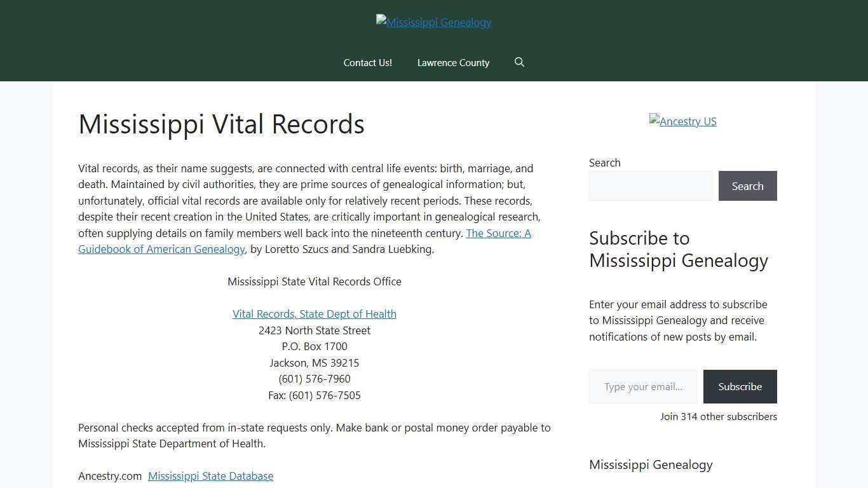Click the Join 314 other subscribers text
The height and width of the screenshot is (488, 868).
[718, 416]
